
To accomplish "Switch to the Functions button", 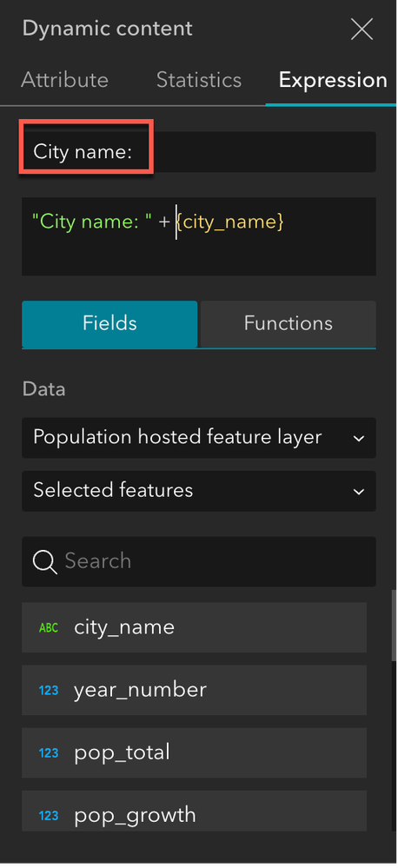I will point(288,324).
